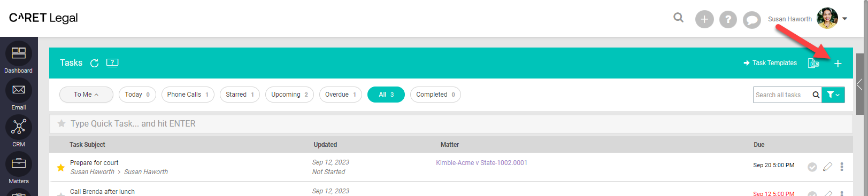868x196 pixels.
Task: Click the gray plus quick-add circle
Action: click(704, 20)
